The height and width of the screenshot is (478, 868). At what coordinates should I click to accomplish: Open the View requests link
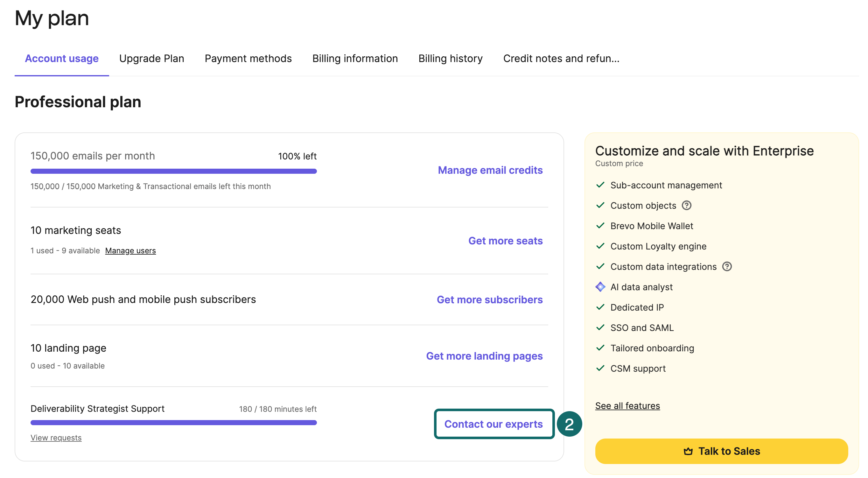tap(56, 438)
